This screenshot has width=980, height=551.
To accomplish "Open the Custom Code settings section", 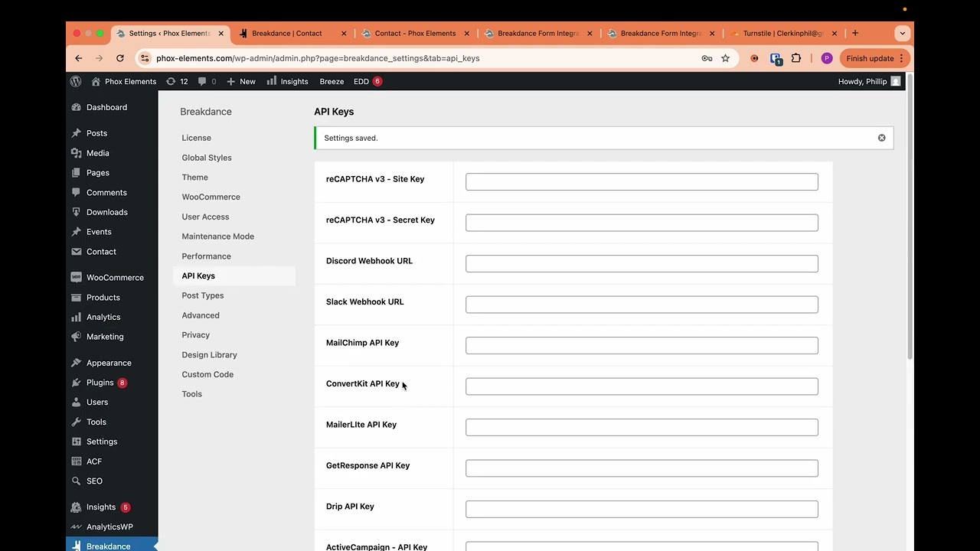I will click(207, 374).
